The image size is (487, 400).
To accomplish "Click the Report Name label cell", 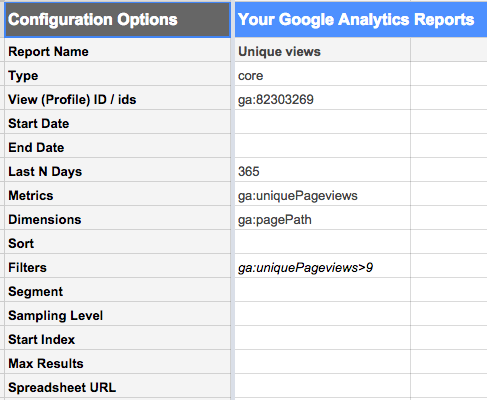I will (118, 50).
